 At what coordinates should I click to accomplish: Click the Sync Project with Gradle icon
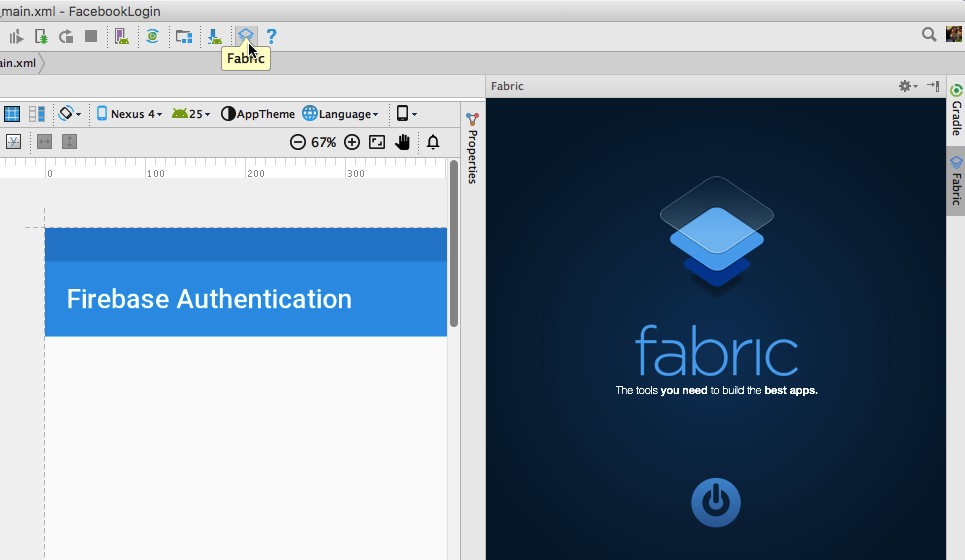[152, 36]
